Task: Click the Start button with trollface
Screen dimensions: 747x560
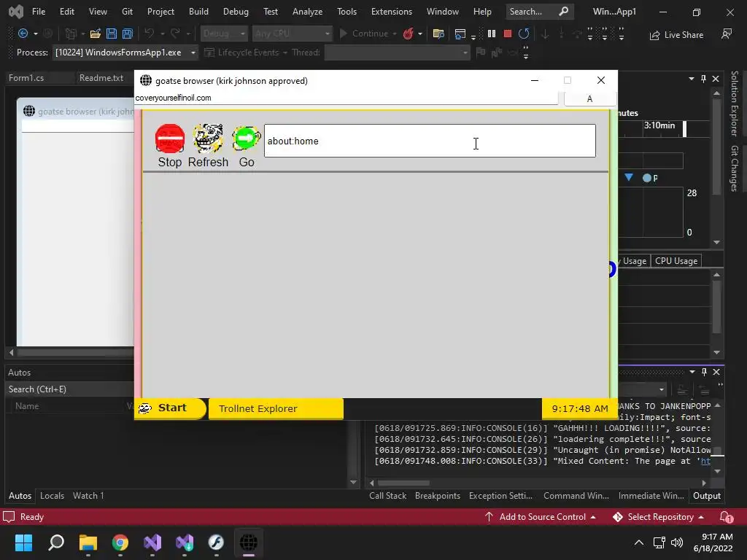Action: click(x=170, y=408)
